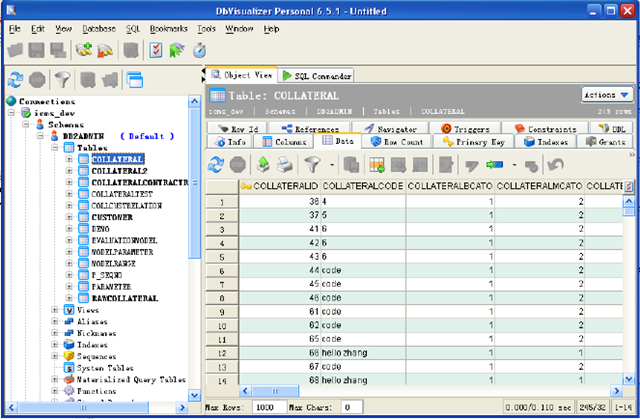Click the export data icon with green arrow
Screen dimensions: 640x419
[x=263, y=165]
